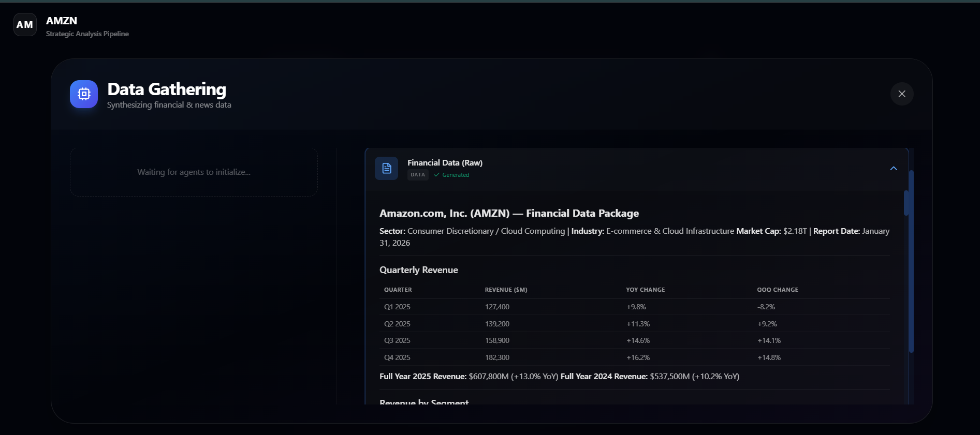The height and width of the screenshot is (435, 980).
Task: Click the QOQ CHANGE column header
Action: [778, 290]
